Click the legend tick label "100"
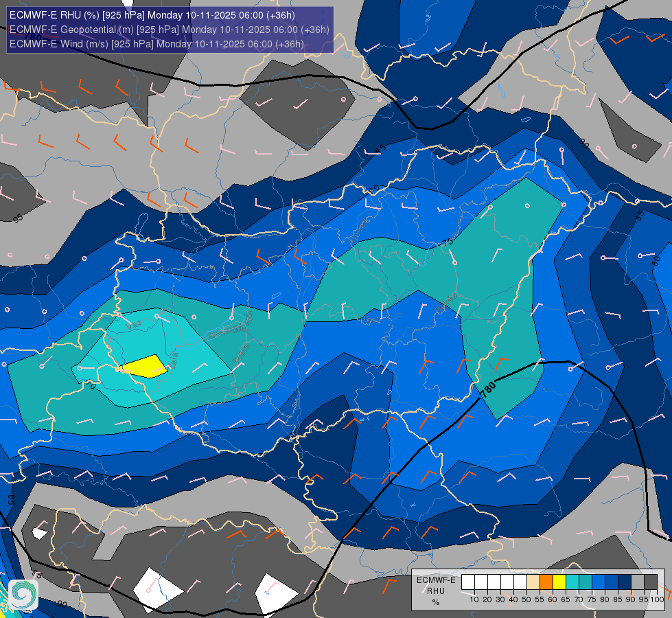The width and height of the screenshot is (672, 618). click(657, 599)
